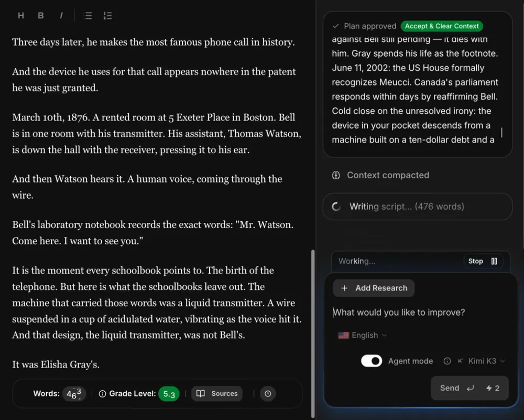The width and height of the screenshot is (524, 420).
Task: Open the Sources panel
Action: click(x=217, y=394)
